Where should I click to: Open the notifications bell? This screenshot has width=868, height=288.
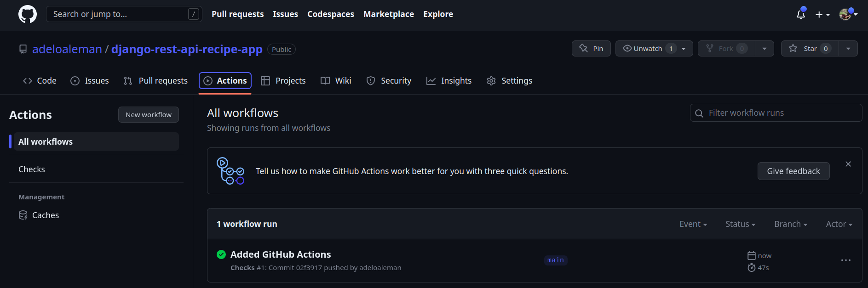click(801, 14)
